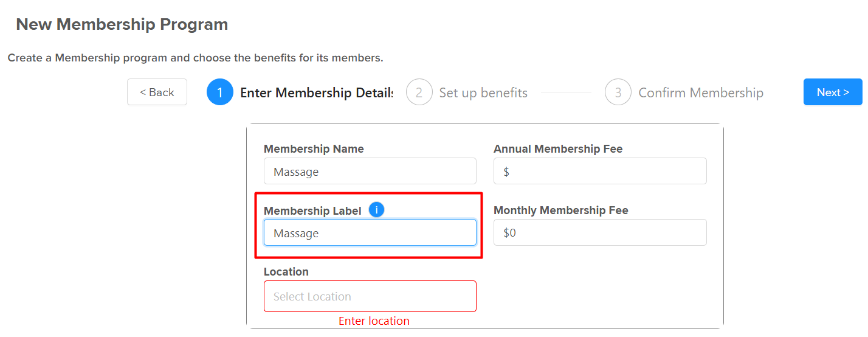Click the step 3 circle indicator
Screen dimensions: 868x337
coord(618,92)
